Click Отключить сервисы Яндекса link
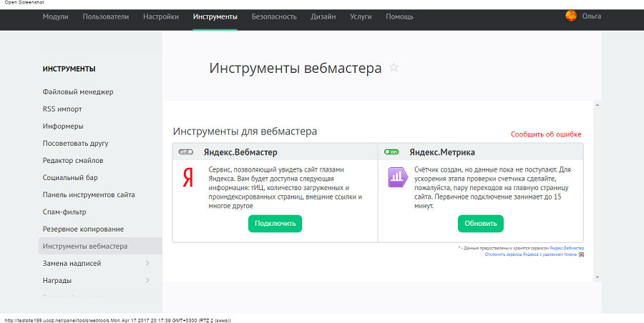 click(x=531, y=254)
